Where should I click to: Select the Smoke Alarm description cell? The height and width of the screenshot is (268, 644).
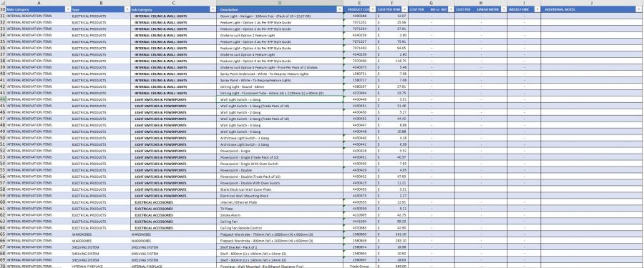[x=280, y=215]
